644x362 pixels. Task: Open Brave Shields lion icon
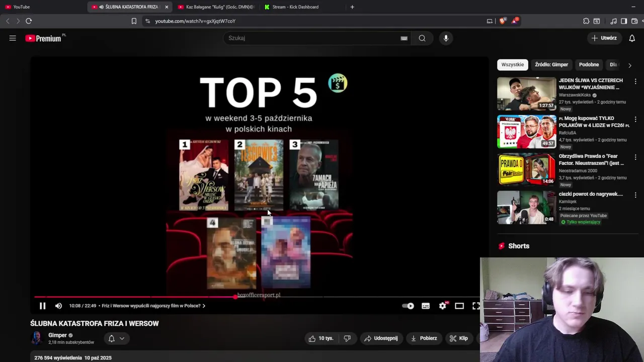point(503,21)
